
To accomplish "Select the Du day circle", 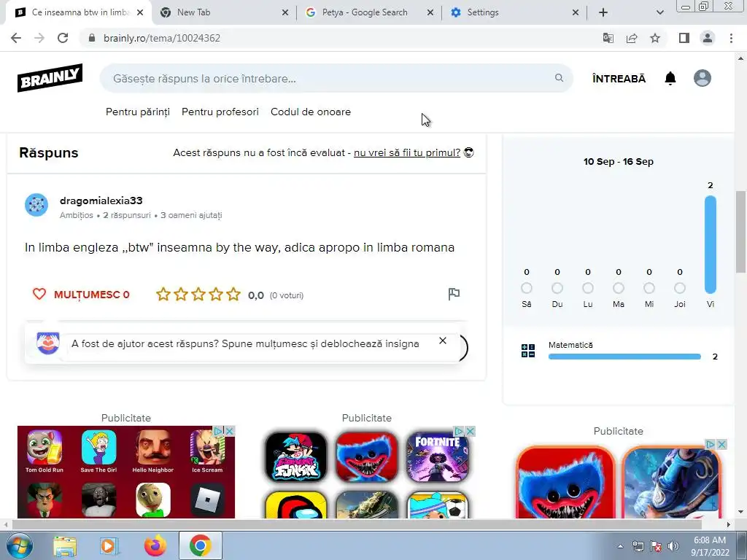I will point(557,288).
